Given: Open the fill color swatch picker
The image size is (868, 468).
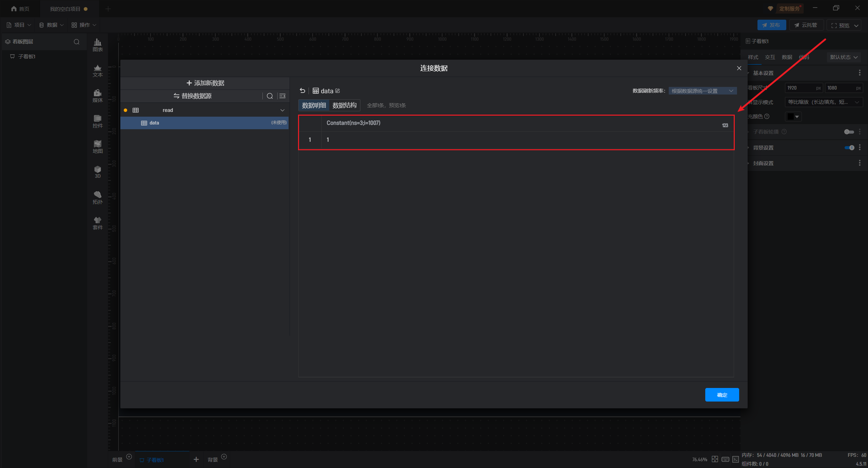Looking at the screenshot, I should 793,117.
